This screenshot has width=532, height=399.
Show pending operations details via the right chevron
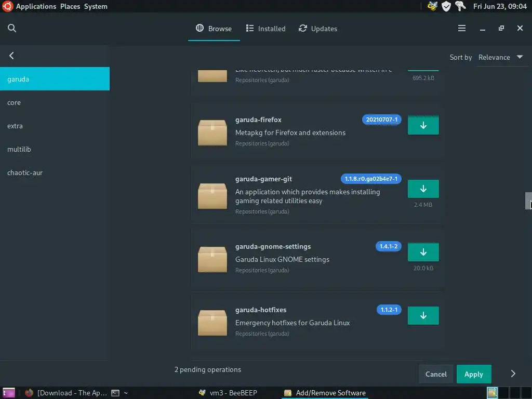513,374
